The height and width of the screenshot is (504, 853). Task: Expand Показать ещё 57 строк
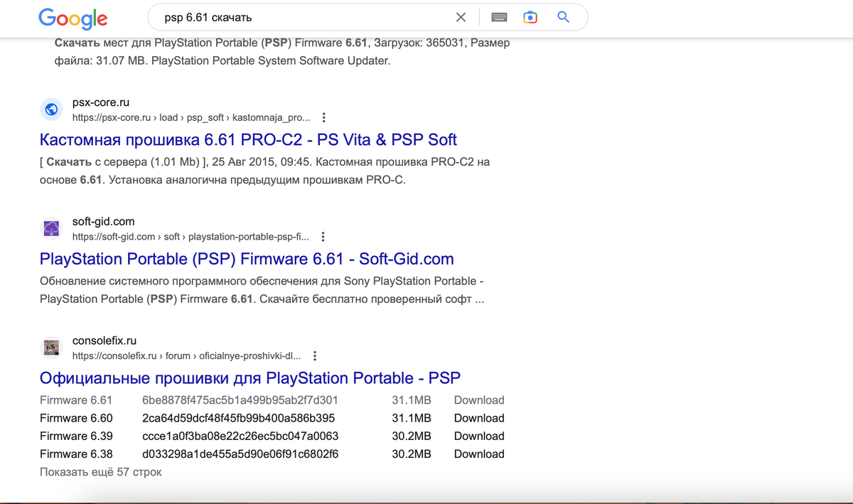click(x=101, y=472)
